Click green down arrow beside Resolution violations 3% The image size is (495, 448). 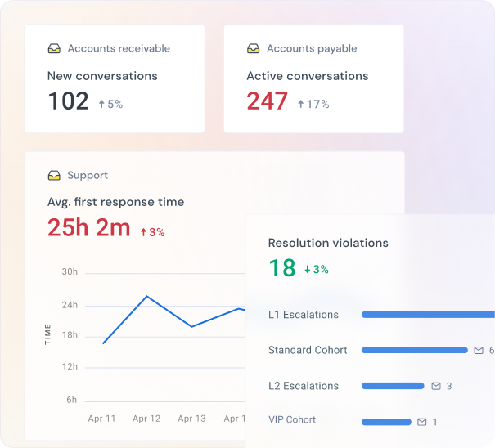pos(308,270)
